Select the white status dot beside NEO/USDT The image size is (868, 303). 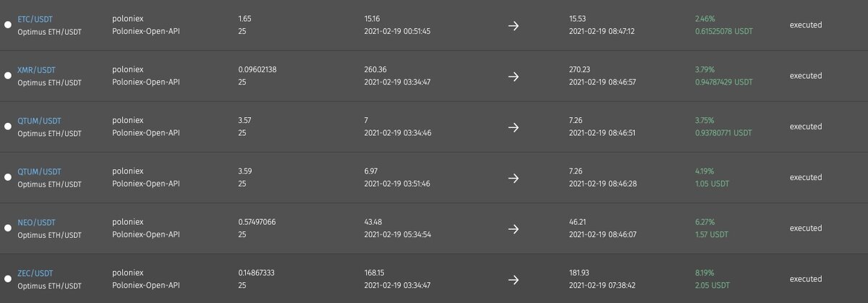8,228
